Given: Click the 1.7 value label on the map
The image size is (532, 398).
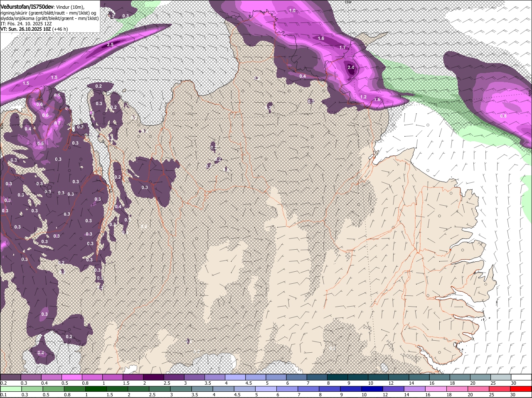Looking at the screenshot, I should click(x=342, y=47).
